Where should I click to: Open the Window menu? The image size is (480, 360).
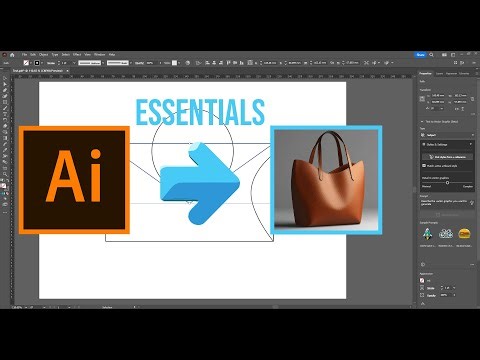(x=99, y=54)
